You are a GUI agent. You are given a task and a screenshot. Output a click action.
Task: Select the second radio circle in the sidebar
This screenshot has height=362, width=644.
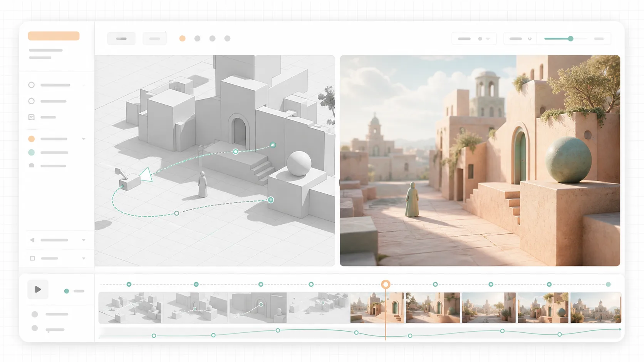(x=32, y=101)
